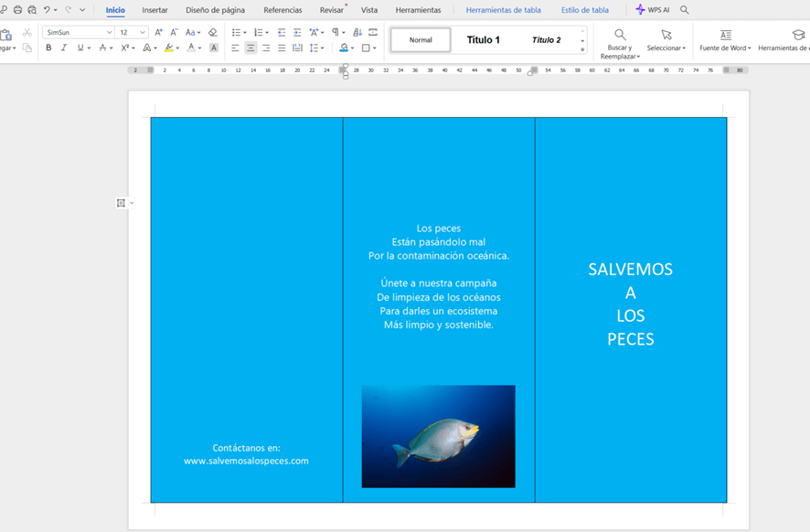
Task: Click the increase indent icon
Action: pyautogui.click(x=297, y=32)
